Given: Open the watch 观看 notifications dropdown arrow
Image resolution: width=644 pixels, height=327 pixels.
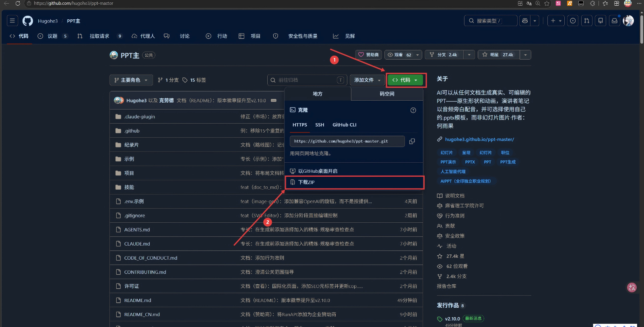Looking at the screenshot, I should point(417,55).
